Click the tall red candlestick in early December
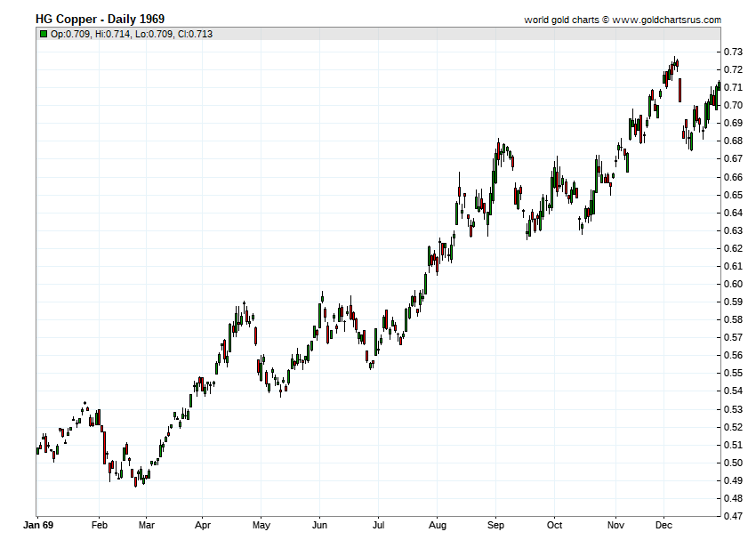 point(680,90)
